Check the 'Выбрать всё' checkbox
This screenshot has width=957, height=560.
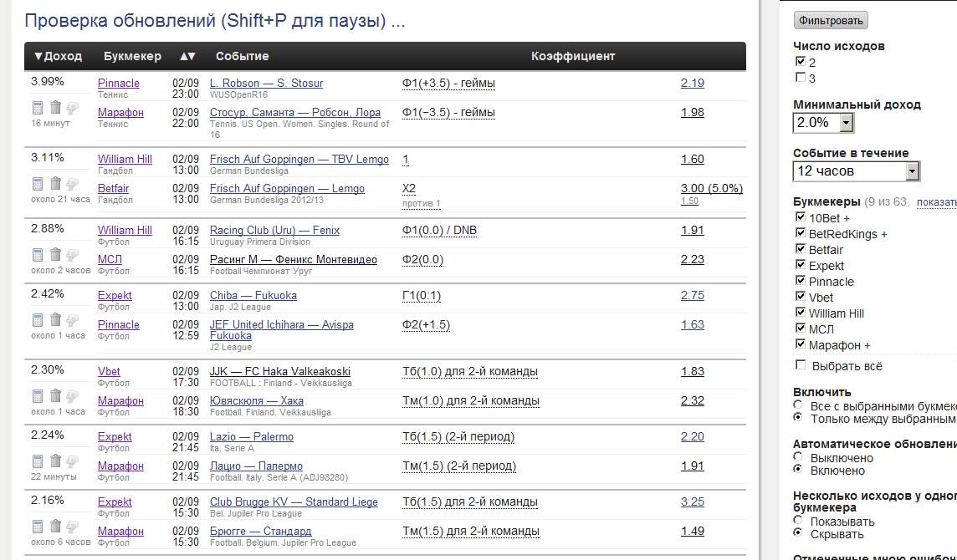click(x=801, y=364)
